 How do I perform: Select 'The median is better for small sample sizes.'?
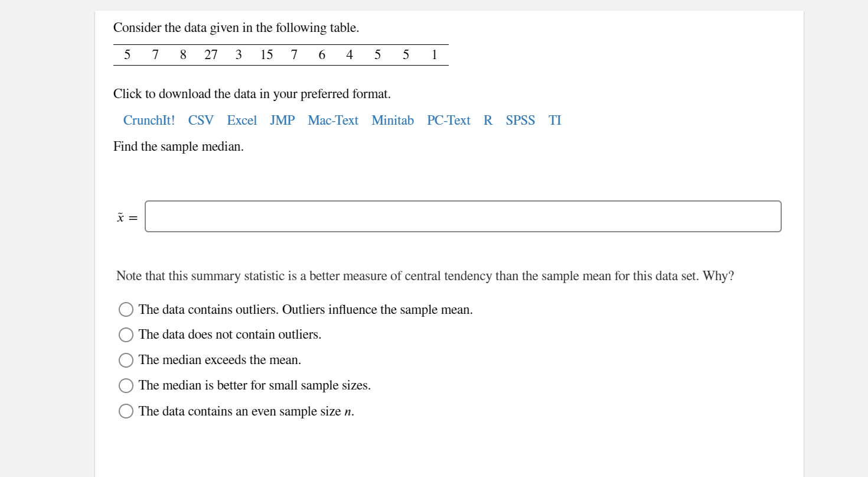pos(126,385)
